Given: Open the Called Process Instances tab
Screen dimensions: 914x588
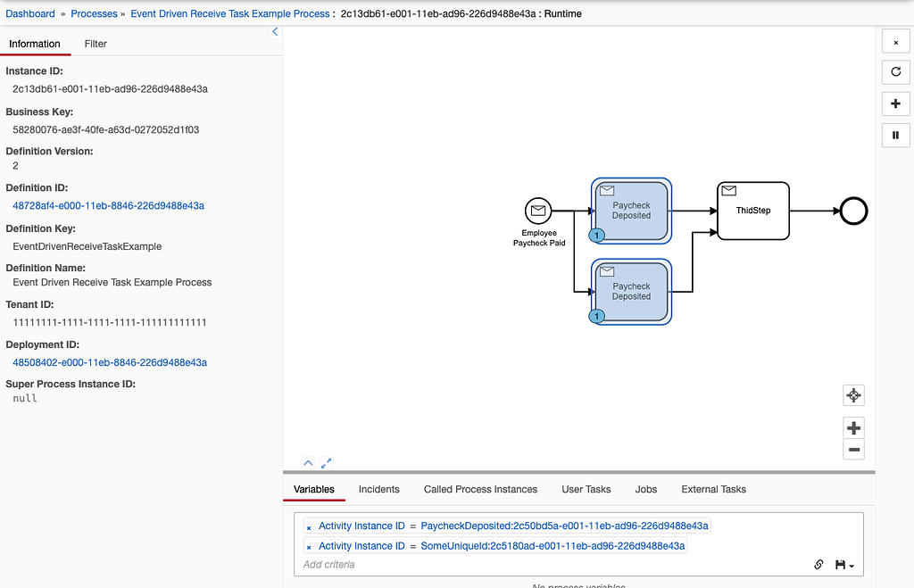Looking at the screenshot, I should point(480,489).
